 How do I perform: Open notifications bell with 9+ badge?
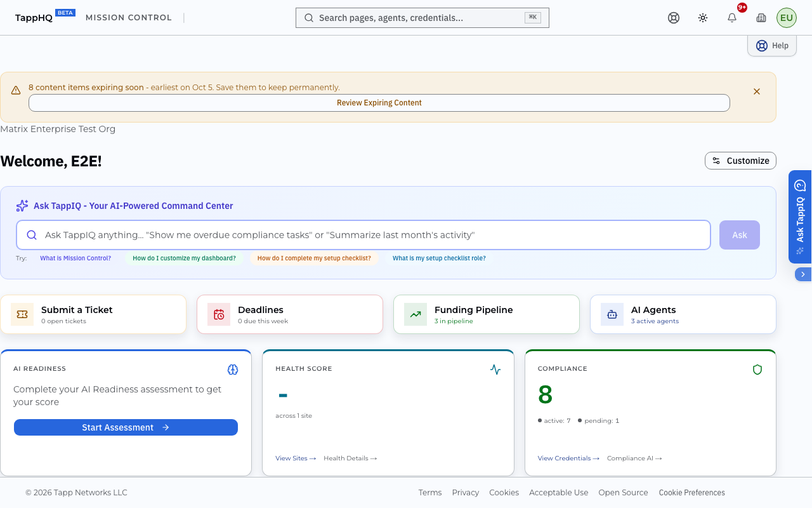tap(732, 18)
